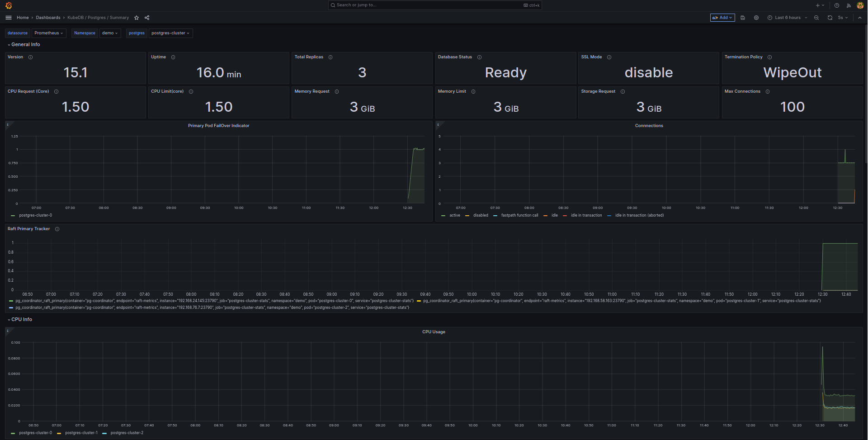Open the postgres-cluster variable dropdown
This screenshot has width=868, height=440.
pyautogui.click(x=170, y=33)
